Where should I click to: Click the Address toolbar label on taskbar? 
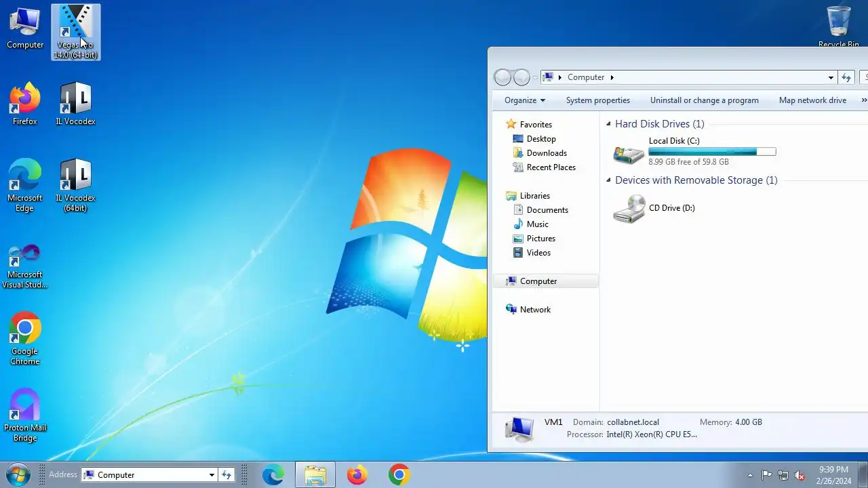[x=63, y=474]
